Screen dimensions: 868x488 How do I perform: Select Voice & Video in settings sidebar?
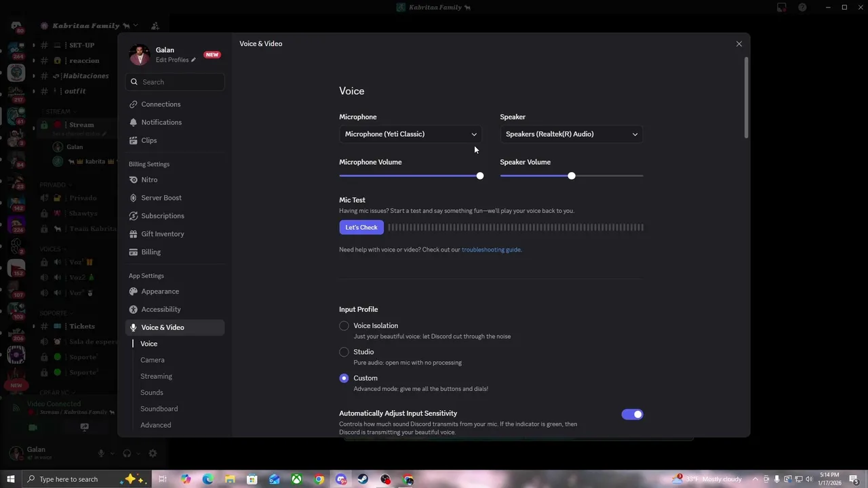tap(175, 327)
